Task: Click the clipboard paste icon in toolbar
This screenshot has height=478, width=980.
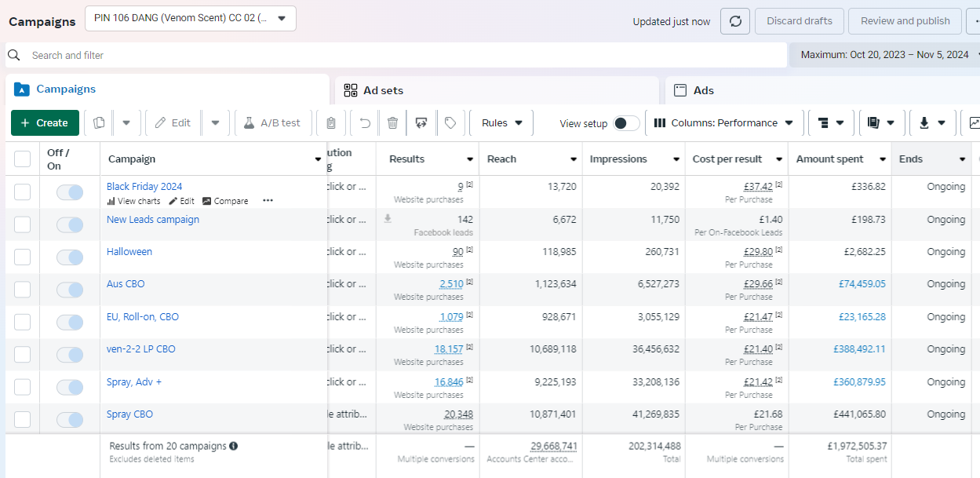Action: coord(331,123)
